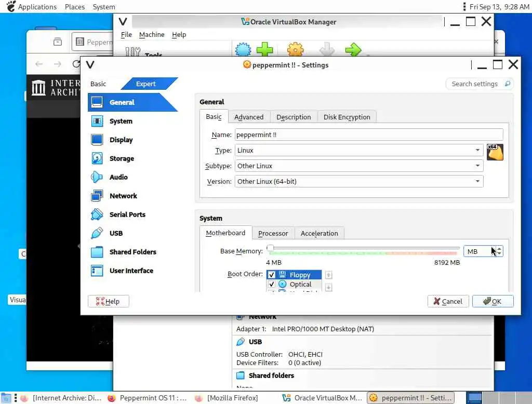This screenshot has height=404, width=532.
Task: Click the Cancel button
Action: (448, 301)
